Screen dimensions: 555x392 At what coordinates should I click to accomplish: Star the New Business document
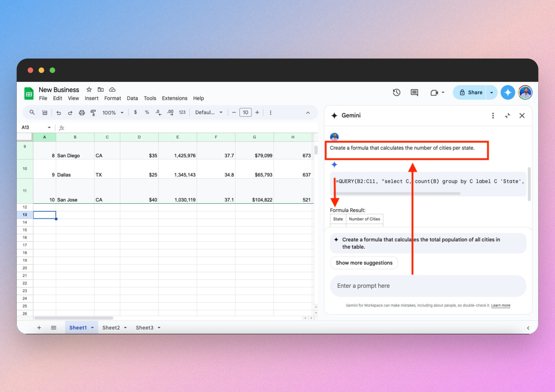click(89, 90)
